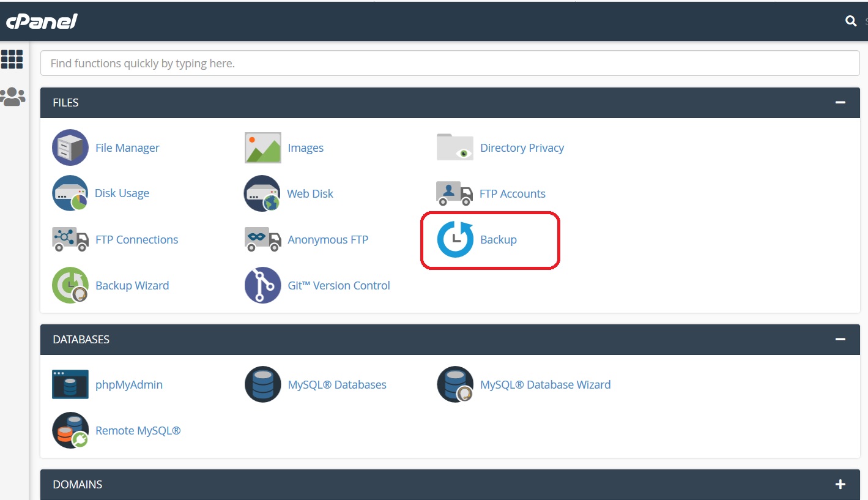Click the Images icon
Screen dimensions: 868x500
coord(262,147)
